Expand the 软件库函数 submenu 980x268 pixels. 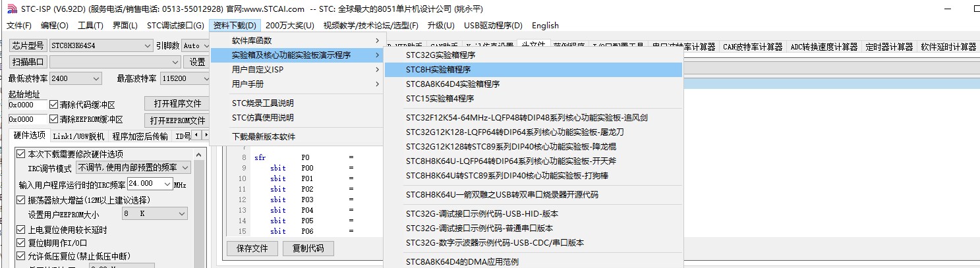point(297,41)
